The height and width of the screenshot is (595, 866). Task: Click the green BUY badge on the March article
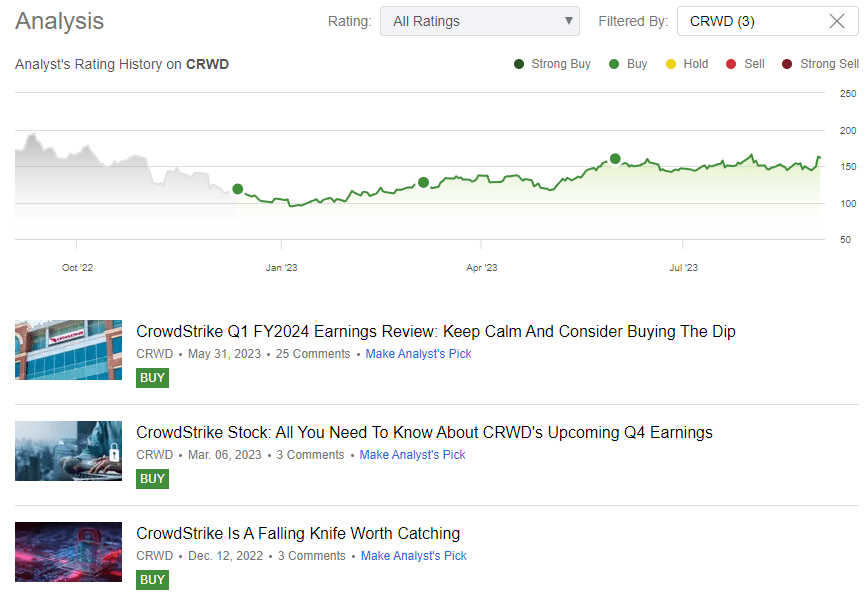tap(152, 479)
